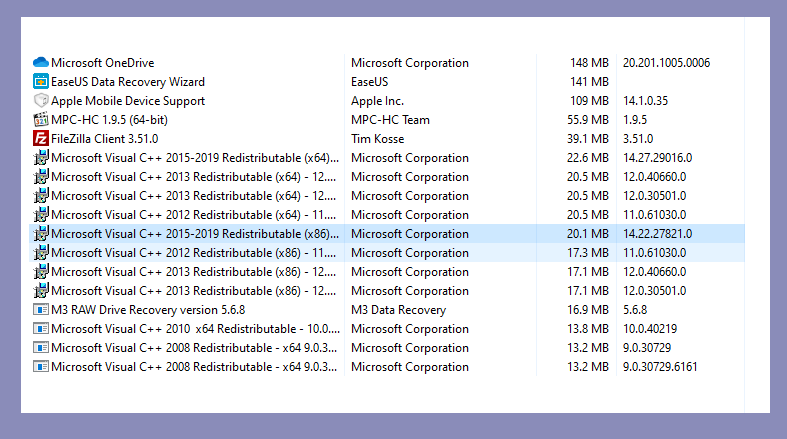Viewport: 787px width, 439px height.
Task: Select the FileZilla Client red icon
Action: coord(41,138)
